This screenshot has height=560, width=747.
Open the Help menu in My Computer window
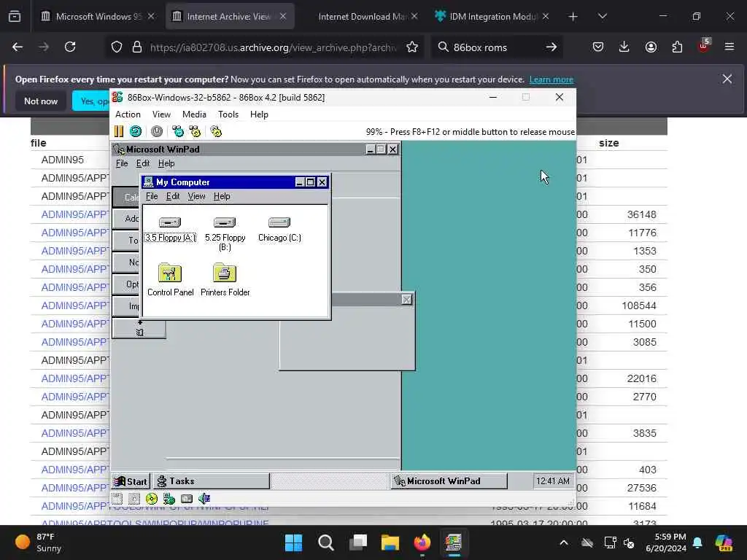tap(222, 196)
